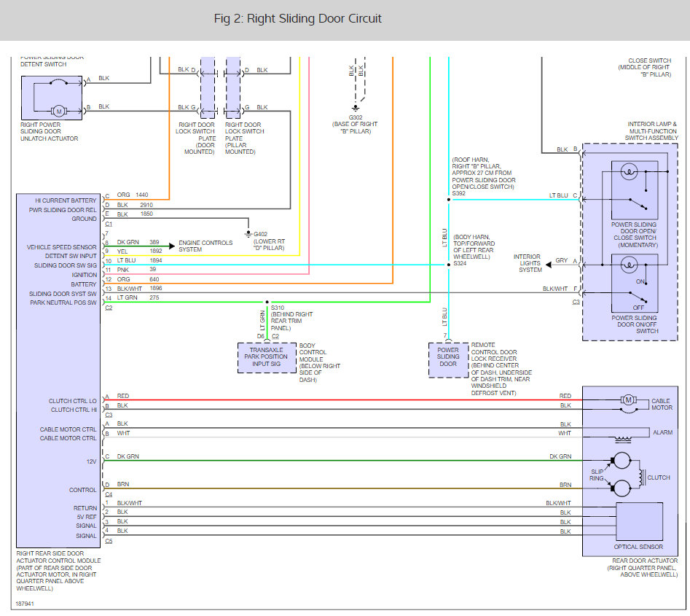Click the lamp symbol in on/off switch

(629, 265)
